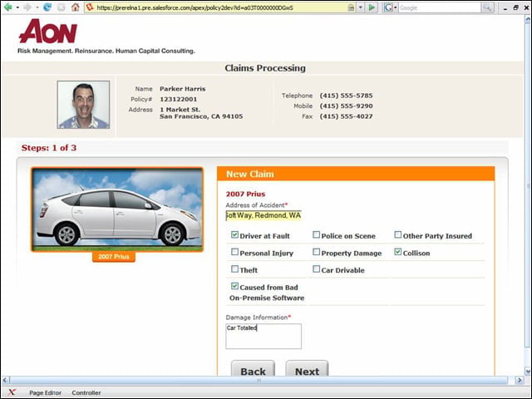Check Other Party Insured checkbox

point(398,234)
